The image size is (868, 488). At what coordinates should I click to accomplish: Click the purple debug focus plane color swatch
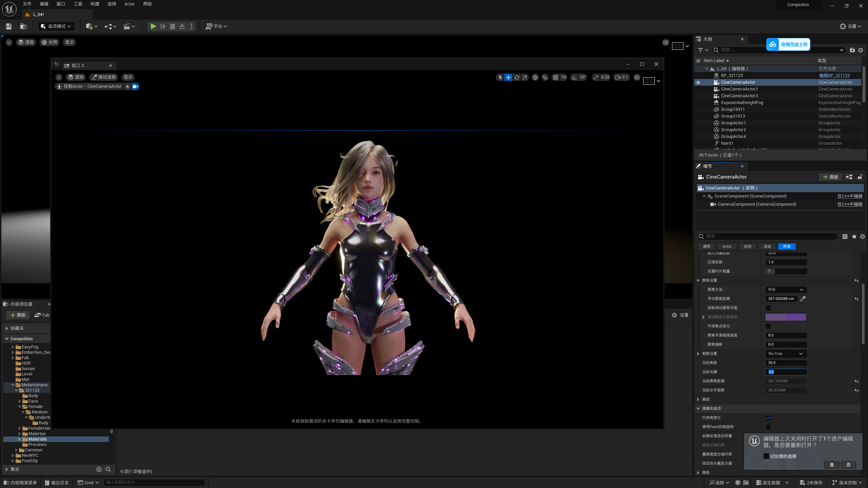tap(786, 317)
